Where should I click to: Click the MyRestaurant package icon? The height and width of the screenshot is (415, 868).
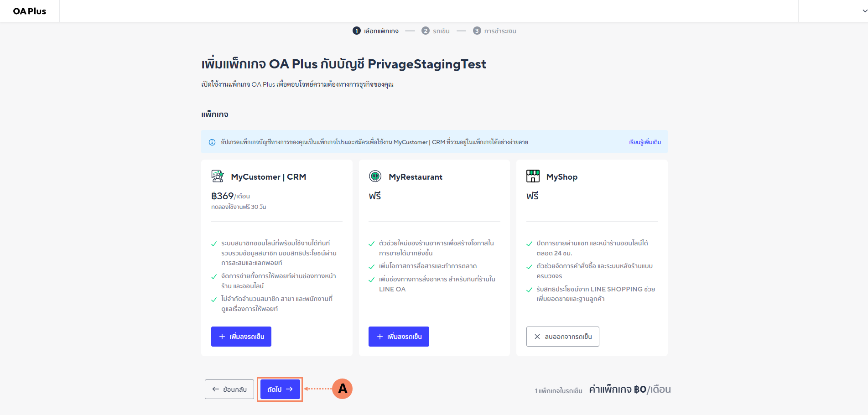pos(375,176)
